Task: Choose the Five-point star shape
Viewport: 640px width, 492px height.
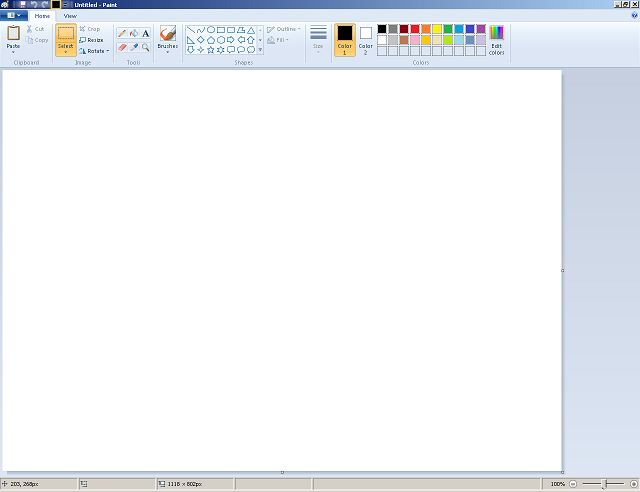Action: coord(211,50)
